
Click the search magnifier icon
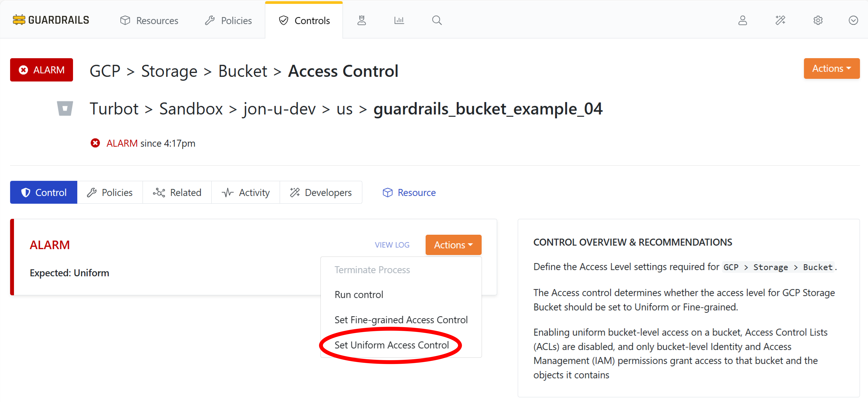point(437,20)
